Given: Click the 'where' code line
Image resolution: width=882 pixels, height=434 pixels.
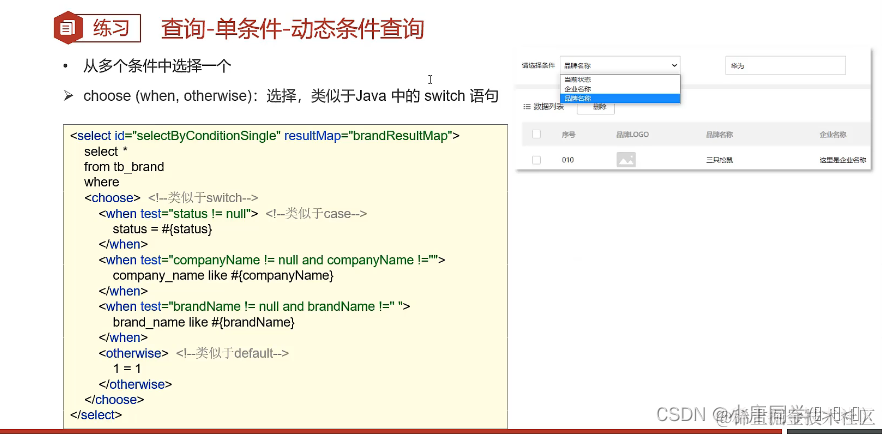Looking at the screenshot, I should tap(102, 182).
